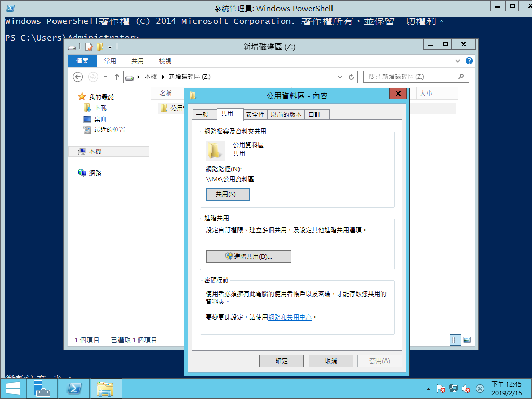The image size is (532, 399).
Task: Click the Explorer back navigation arrow
Action: (78, 77)
